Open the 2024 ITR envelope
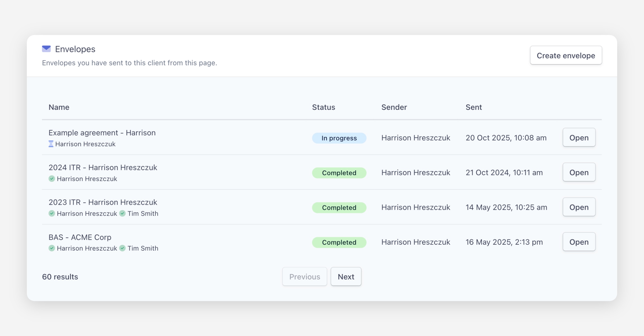The width and height of the screenshot is (644, 336). click(579, 172)
